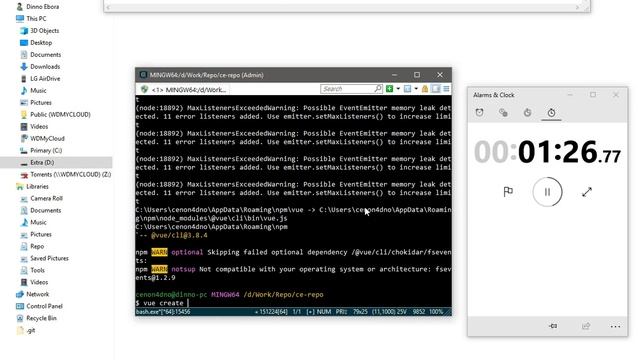Screen dimensions: 640x360
Task: Click the lock icon in the terminal toolbar
Action: coord(425,89)
